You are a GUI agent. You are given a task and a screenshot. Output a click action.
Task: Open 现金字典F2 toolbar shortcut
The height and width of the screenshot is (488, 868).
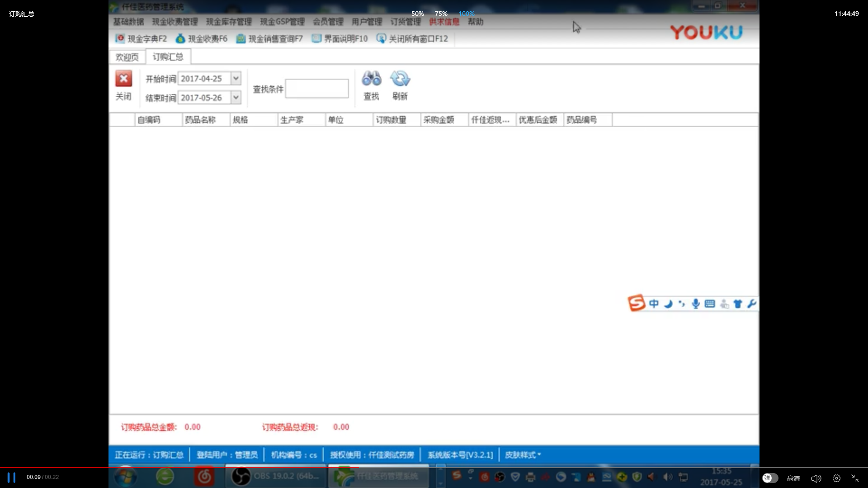click(141, 39)
